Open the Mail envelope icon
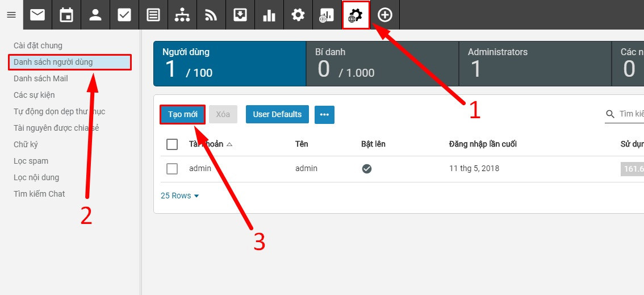The width and height of the screenshot is (644, 295). click(37, 15)
